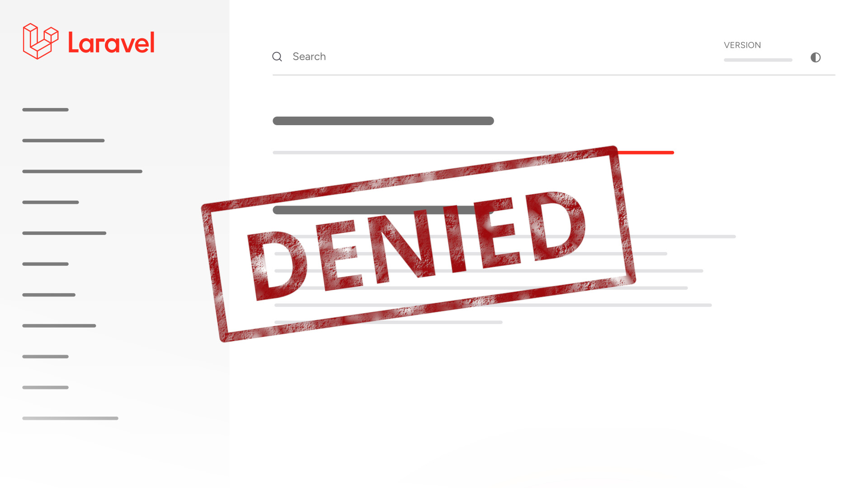Viewport: 868px width, 488px height.
Task: Click the Laravel wordmark text
Action: 111,42
